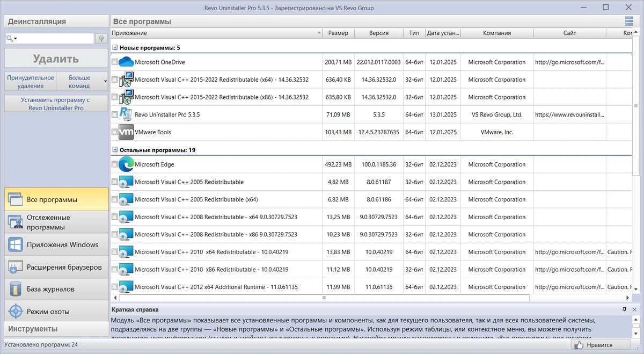Viewport: 644px width, 354px height.
Task: Tick the Visual C++ 2005 Redistributable (x64) checkbox
Action: click(115, 200)
